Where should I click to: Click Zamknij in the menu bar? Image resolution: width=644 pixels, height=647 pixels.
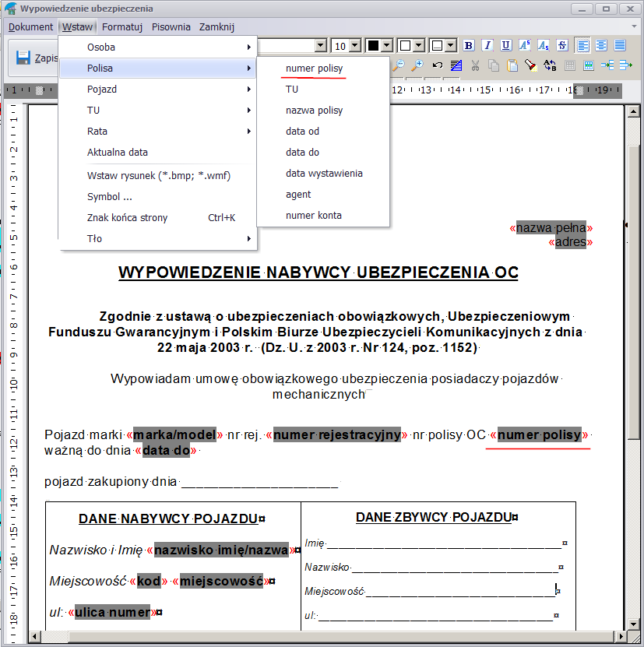[216, 26]
